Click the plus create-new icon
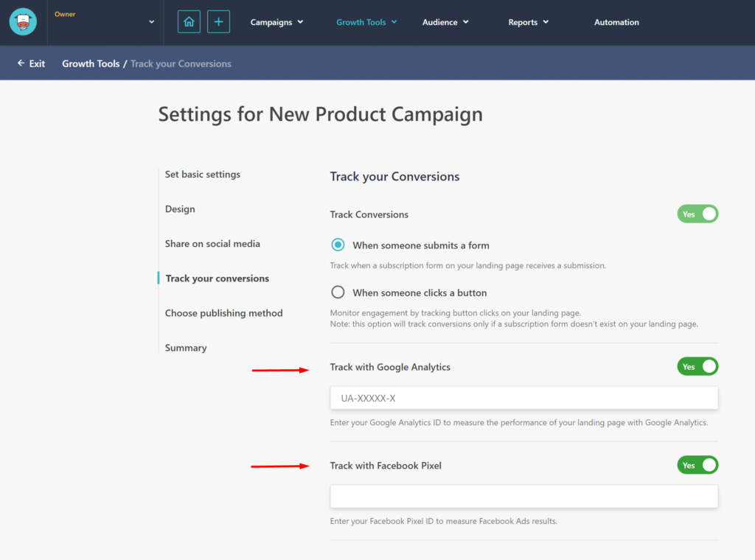The height and width of the screenshot is (560, 755). pyautogui.click(x=218, y=21)
